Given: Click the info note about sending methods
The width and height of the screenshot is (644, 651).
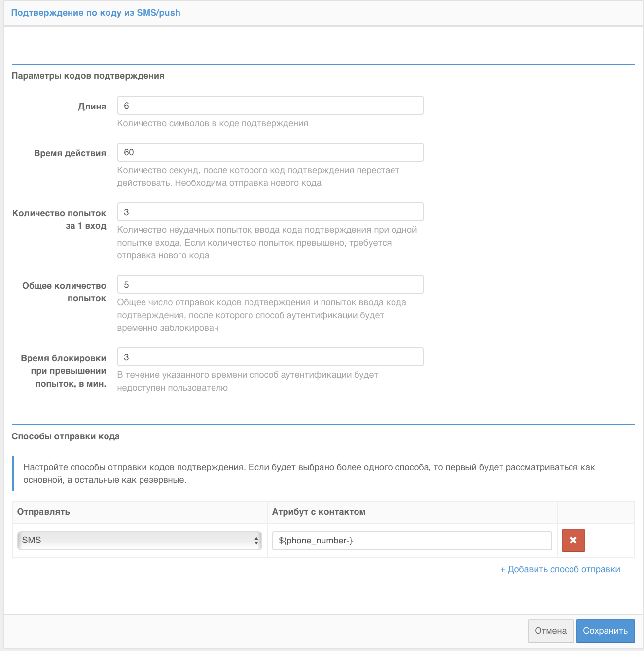Looking at the screenshot, I should tap(309, 473).
